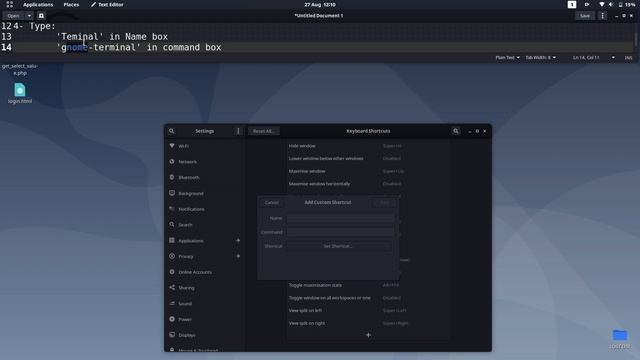This screenshot has width=640, height=360.
Task: Click Lower window below other windows row
Action: 368,158
